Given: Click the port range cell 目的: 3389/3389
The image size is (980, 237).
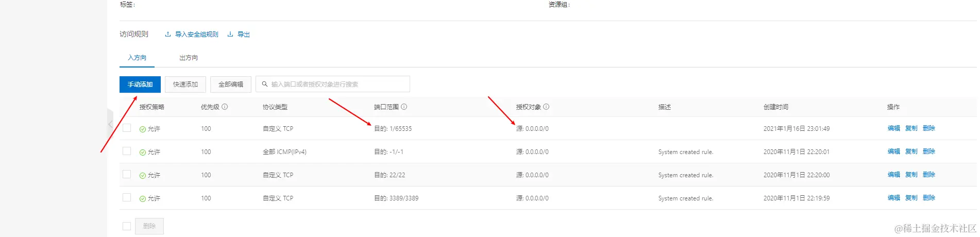Looking at the screenshot, I should pos(396,198).
